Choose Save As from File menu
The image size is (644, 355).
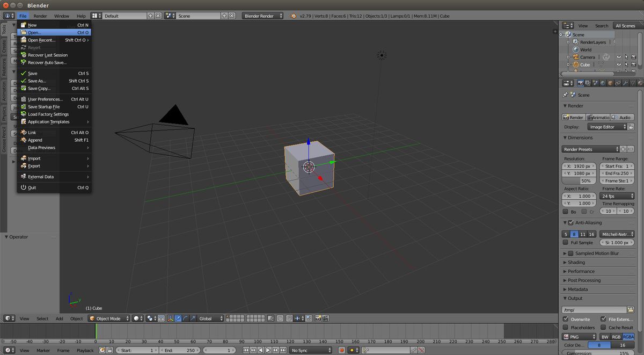coord(37,81)
